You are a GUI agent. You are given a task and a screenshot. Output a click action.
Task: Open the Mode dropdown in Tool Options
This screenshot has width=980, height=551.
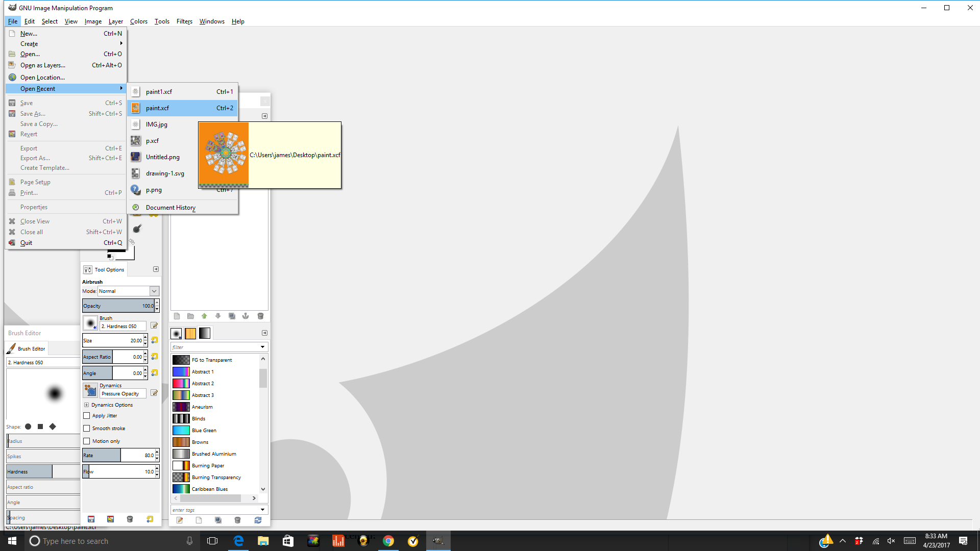click(x=154, y=291)
